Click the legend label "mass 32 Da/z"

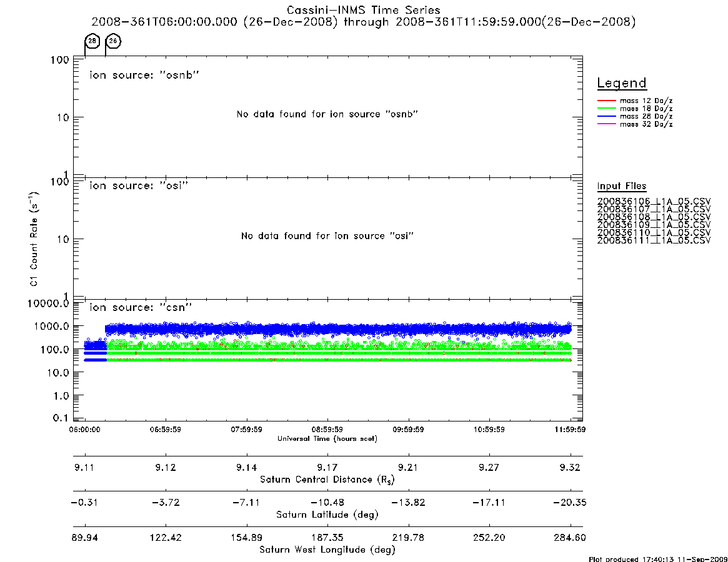click(646, 124)
